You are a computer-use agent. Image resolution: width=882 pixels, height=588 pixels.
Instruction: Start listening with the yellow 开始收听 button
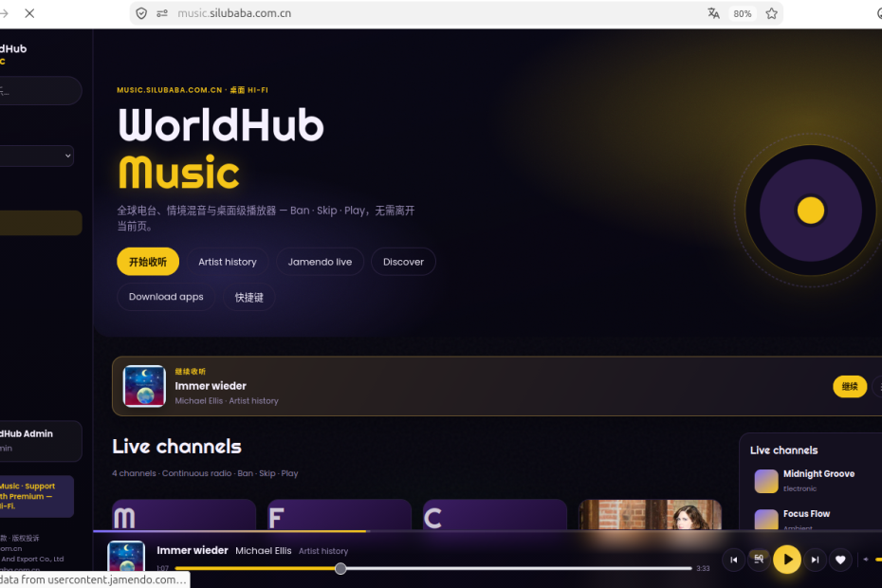tap(148, 262)
